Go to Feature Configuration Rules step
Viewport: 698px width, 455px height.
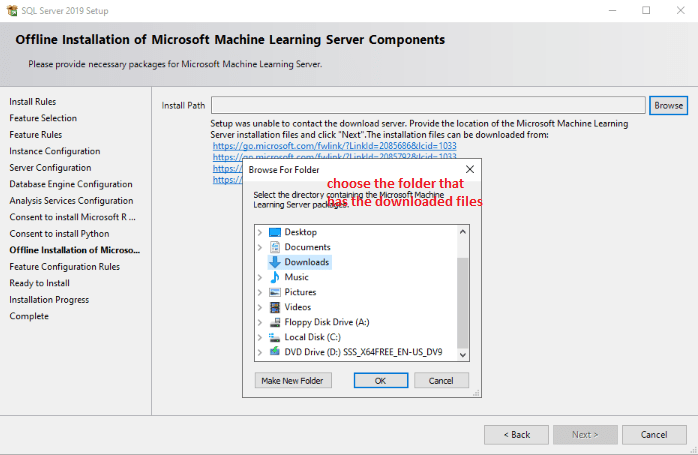tap(65, 267)
